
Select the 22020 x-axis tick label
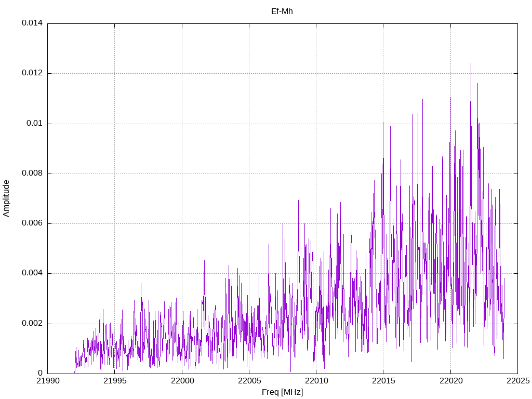450,381
